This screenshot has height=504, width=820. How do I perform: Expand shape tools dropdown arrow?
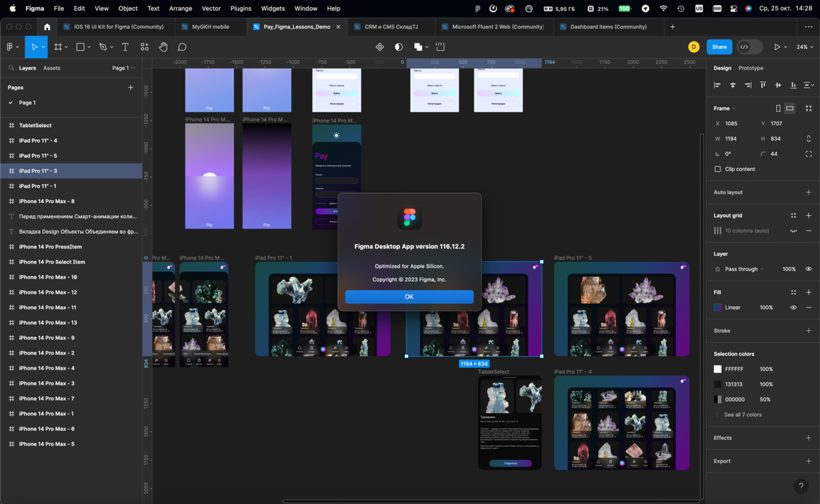point(89,47)
